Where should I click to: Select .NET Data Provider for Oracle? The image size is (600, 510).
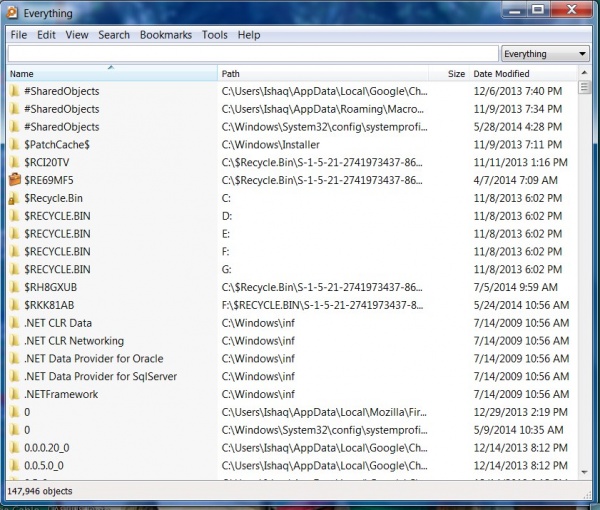pos(93,358)
